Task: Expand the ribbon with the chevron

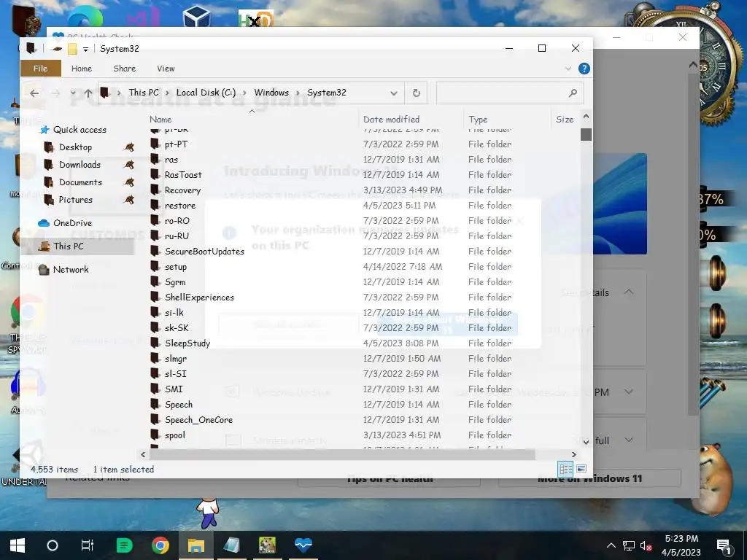Action: pos(568,69)
